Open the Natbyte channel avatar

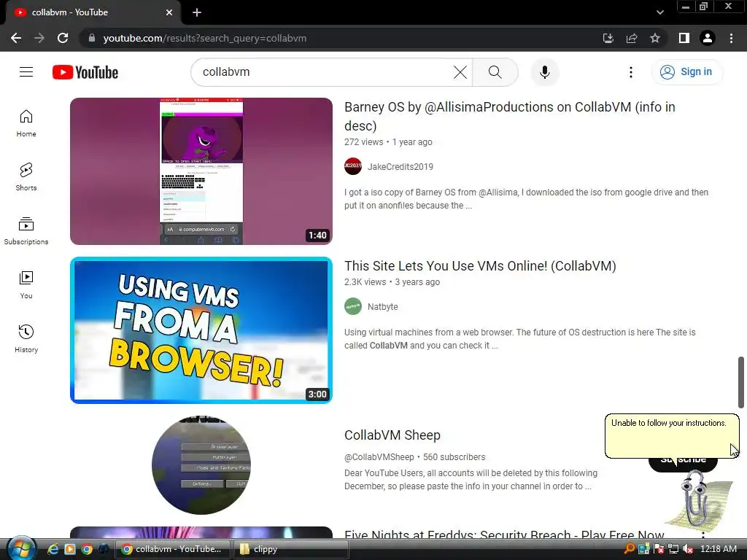click(353, 307)
